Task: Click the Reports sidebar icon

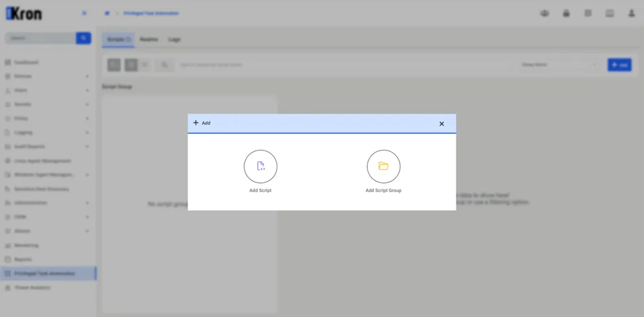Action: tap(7, 260)
